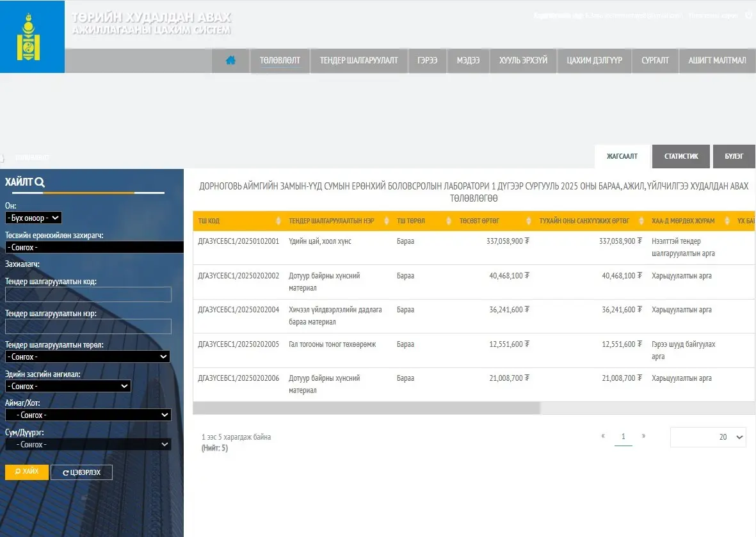The height and width of the screenshot is (537, 756).
Task: Click the ЦЭВЭРЛЭХ clear button
Action: click(81, 472)
